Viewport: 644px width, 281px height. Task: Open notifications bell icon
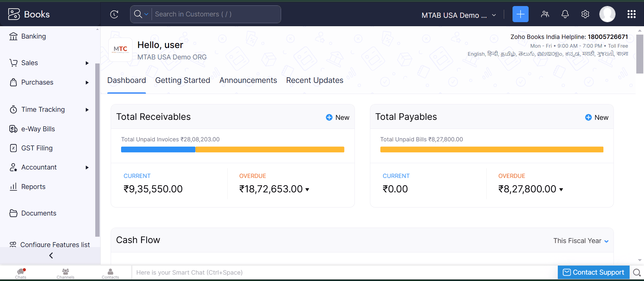(x=565, y=14)
